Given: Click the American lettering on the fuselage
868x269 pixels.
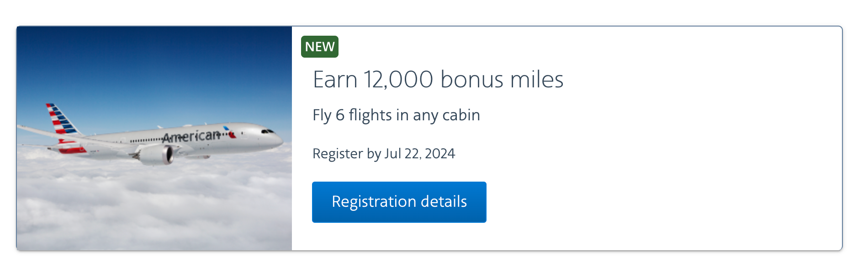Looking at the screenshot, I should click(x=191, y=136).
